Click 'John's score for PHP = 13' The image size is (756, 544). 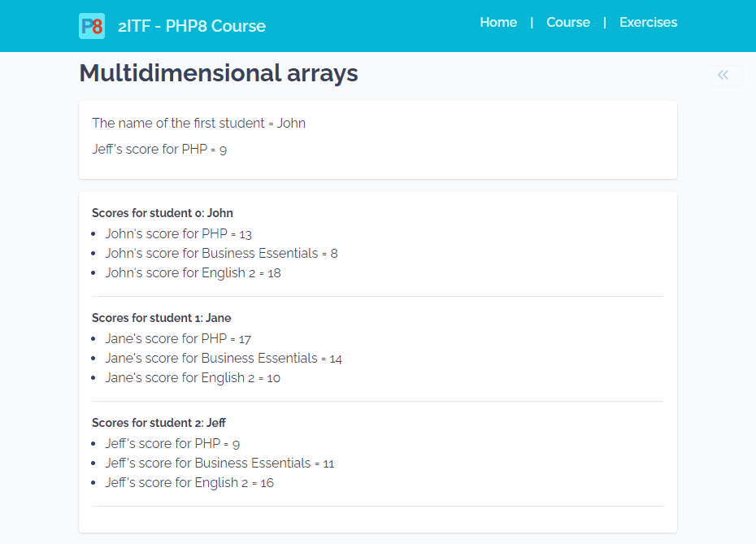coord(178,234)
